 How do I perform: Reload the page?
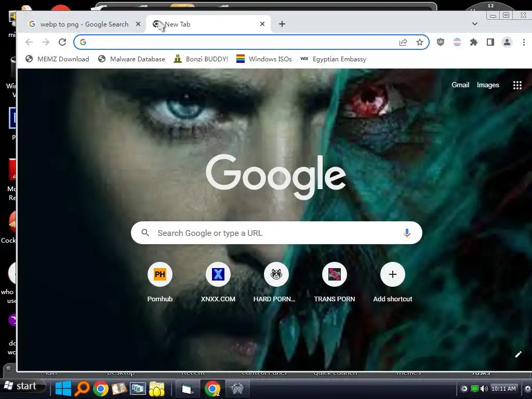point(62,42)
